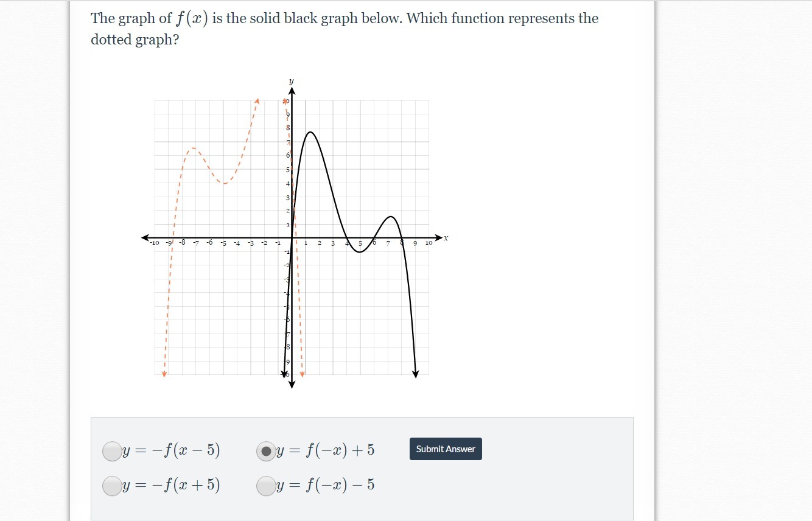Select the y = −f(x − 5) radio button
The image size is (812, 521).
pyautogui.click(x=112, y=451)
